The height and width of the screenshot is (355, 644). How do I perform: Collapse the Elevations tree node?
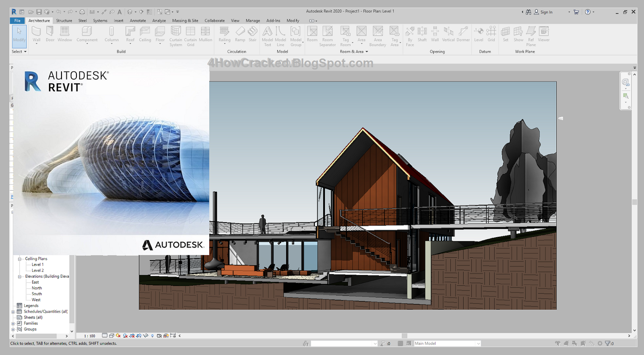click(x=19, y=277)
